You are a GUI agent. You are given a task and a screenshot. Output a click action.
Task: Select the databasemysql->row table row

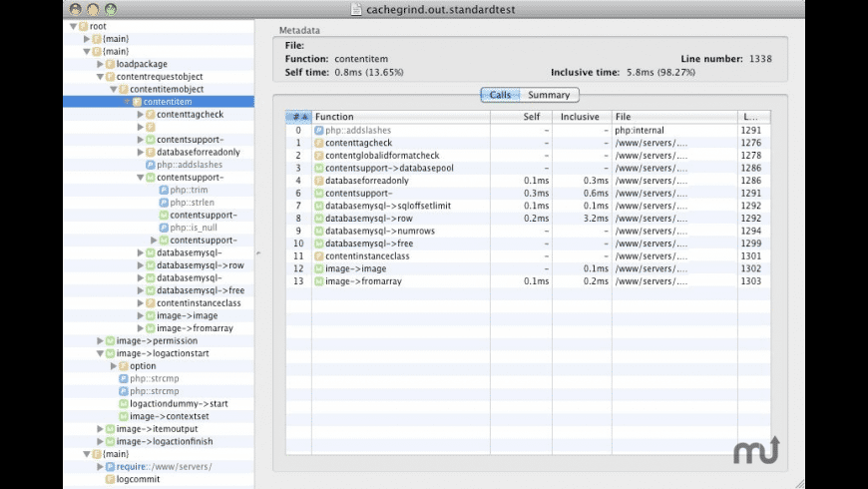coord(528,219)
